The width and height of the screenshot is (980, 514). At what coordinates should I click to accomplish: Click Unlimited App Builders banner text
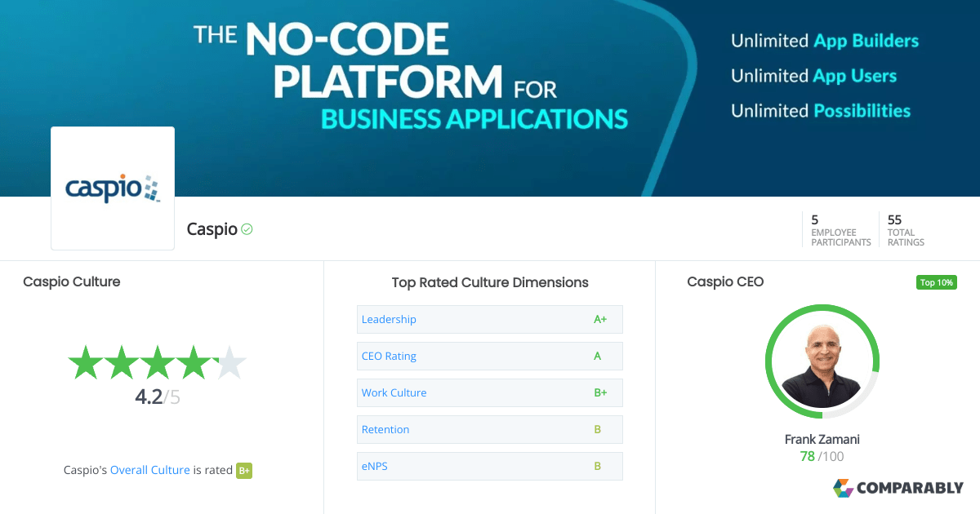(x=825, y=41)
